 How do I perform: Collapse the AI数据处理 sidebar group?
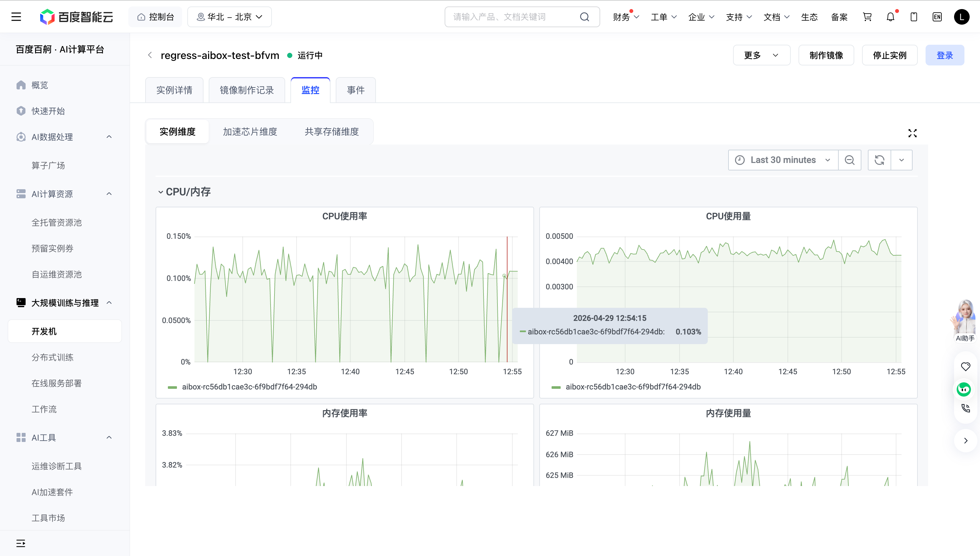(x=109, y=137)
